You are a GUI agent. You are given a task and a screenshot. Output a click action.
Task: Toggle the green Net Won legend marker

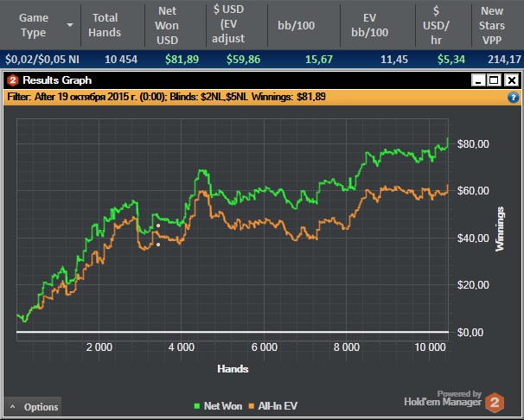[197, 406]
